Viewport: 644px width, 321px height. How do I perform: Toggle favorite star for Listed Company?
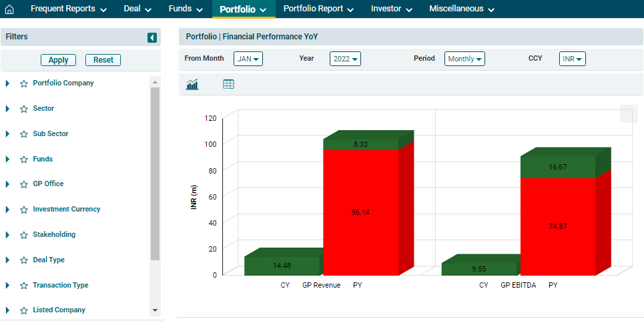point(24,310)
